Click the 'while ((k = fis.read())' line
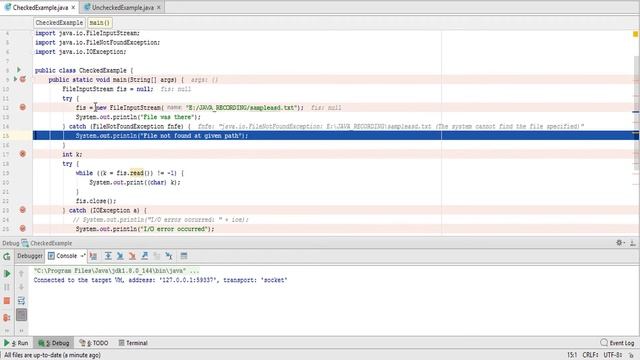This screenshot has width=640, height=360. (x=129, y=173)
